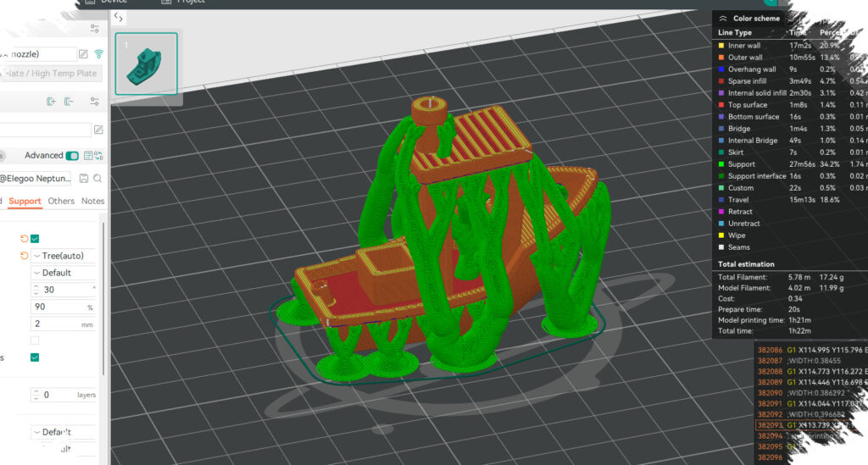
Task: Open the printer Wi-Fi connection icon
Action: pyautogui.click(x=98, y=53)
